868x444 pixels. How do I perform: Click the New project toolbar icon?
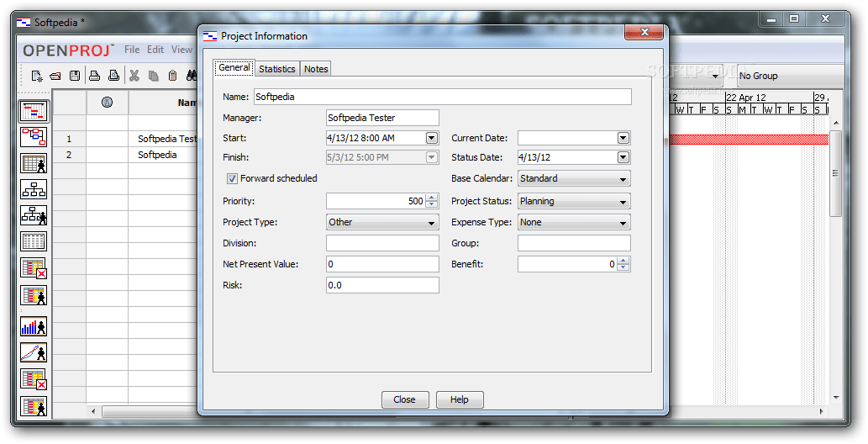(36, 76)
